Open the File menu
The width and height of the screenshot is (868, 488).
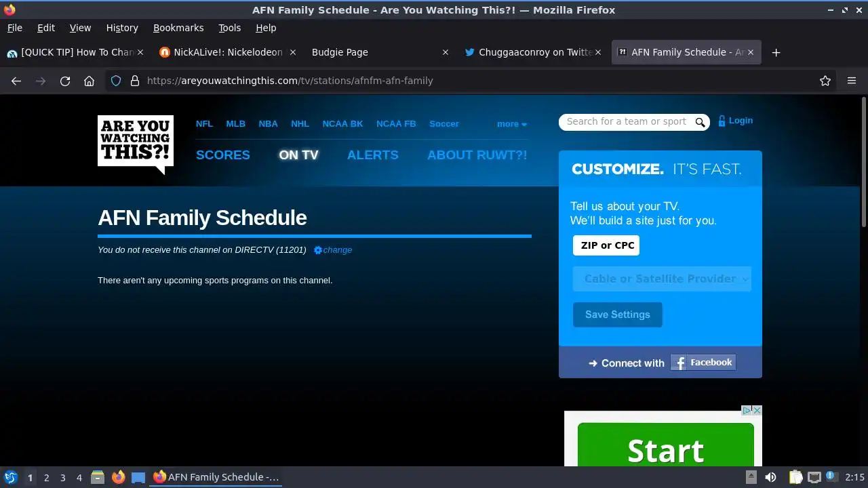pos(14,28)
